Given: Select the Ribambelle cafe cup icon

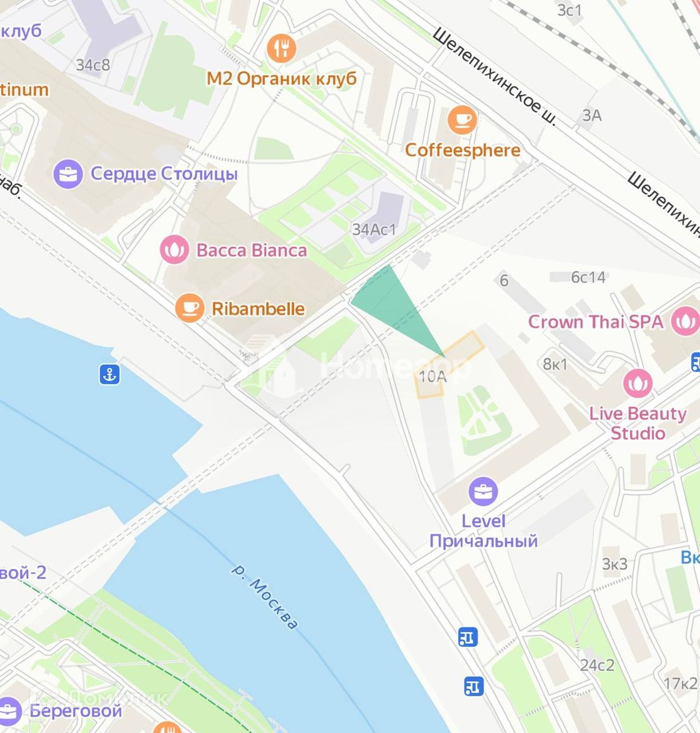Looking at the screenshot, I should (x=190, y=308).
